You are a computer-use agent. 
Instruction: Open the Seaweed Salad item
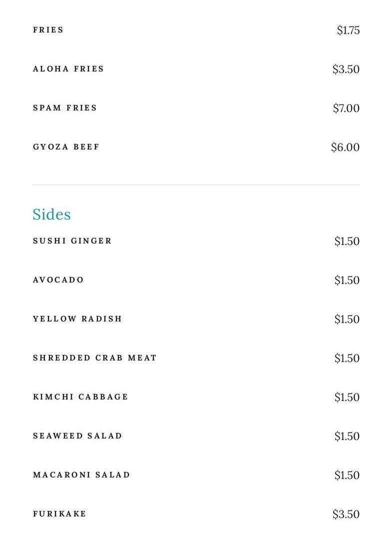click(77, 436)
